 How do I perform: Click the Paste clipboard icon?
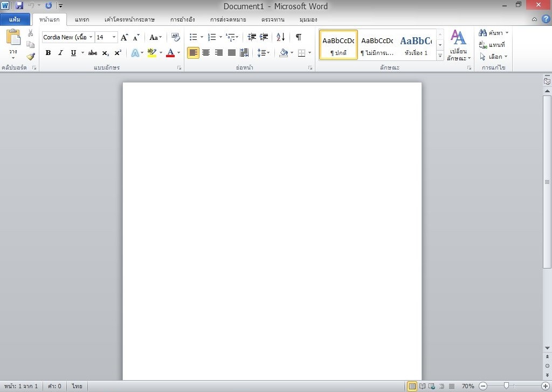(13, 37)
